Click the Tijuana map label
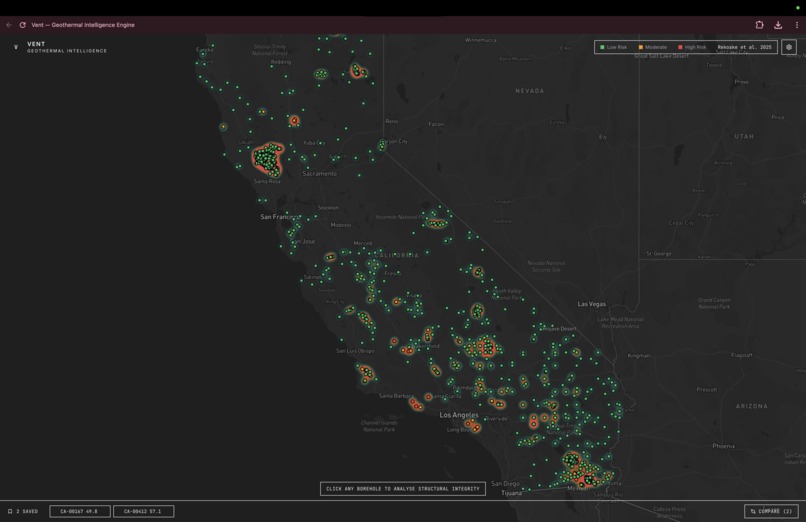 point(511,493)
